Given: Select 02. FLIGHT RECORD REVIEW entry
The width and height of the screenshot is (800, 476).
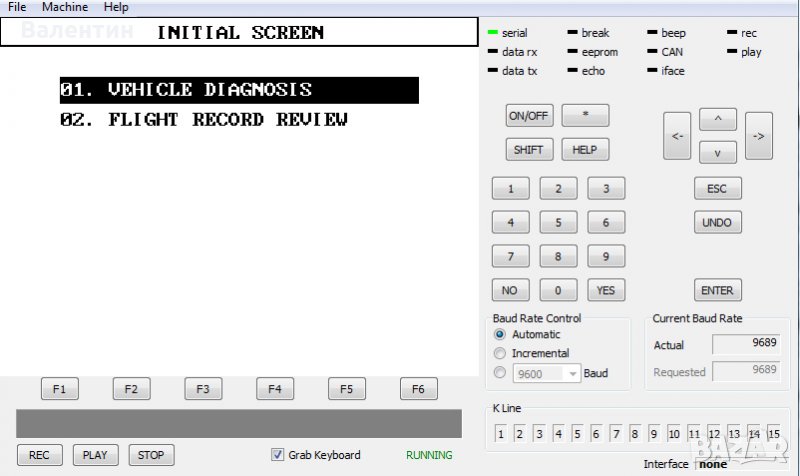Looking at the screenshot, I should coord(204,120).
